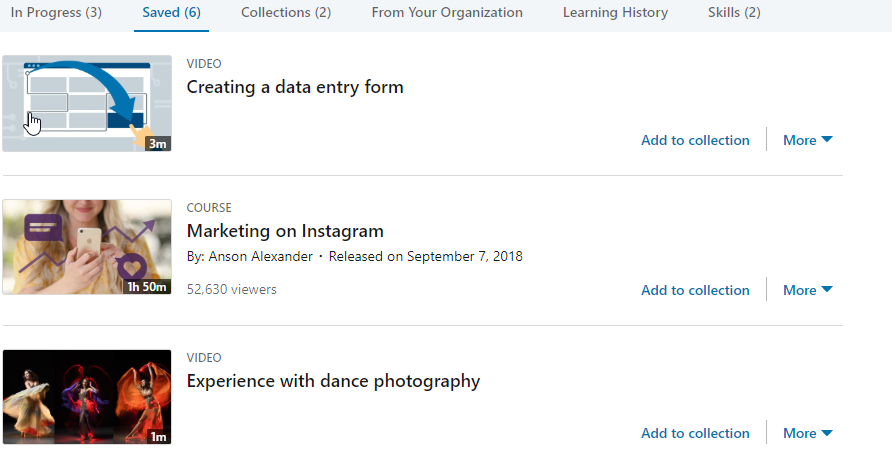The height and width of the screenshot is (467, 892).
Task: Select the Saved tab
Action: (171, 13)
